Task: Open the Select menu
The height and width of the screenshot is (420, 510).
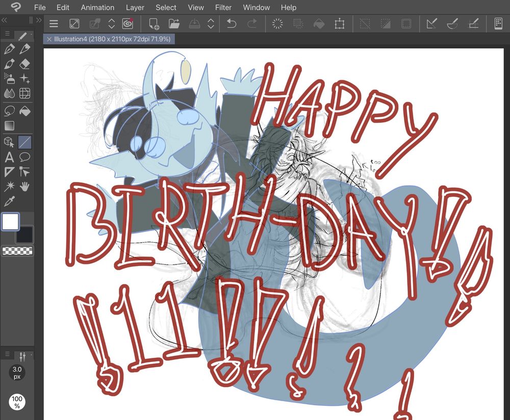Action: [166, 8]
